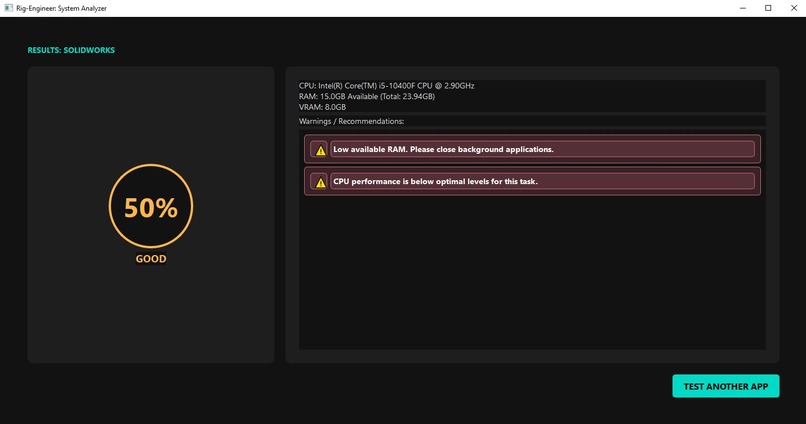Click the Warnings / Recommendations label

351,121
